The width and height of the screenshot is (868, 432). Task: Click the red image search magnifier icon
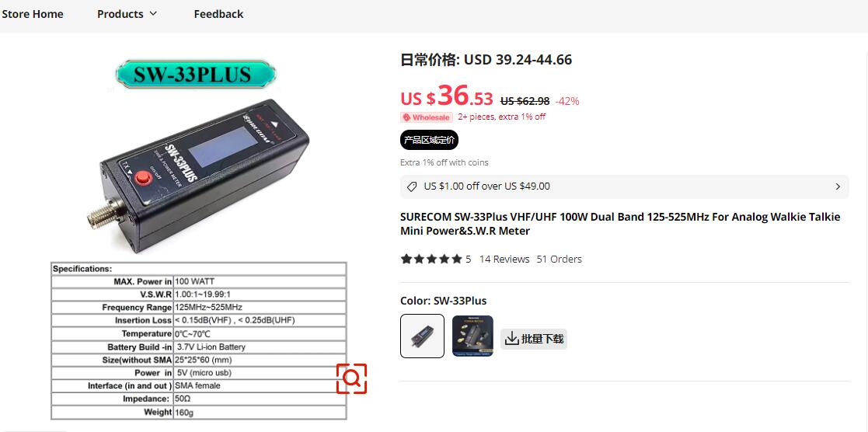(351, 379)
